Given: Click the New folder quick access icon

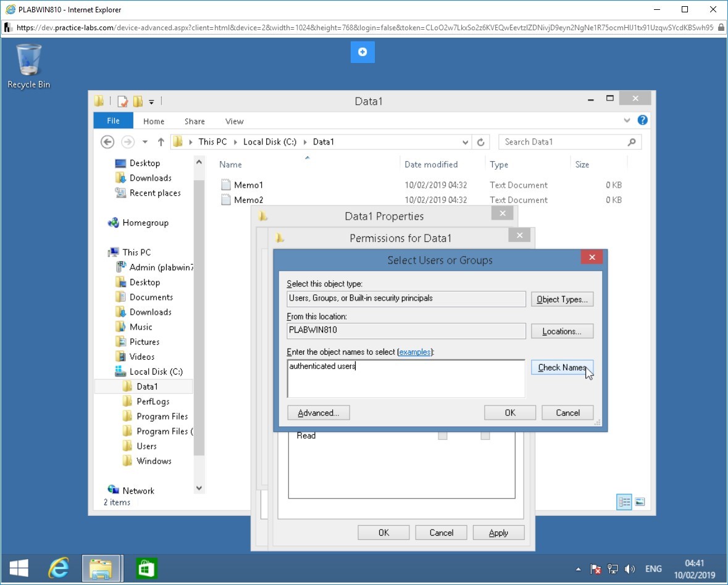Looking at the screenshot, I should [x=138, y=101].
